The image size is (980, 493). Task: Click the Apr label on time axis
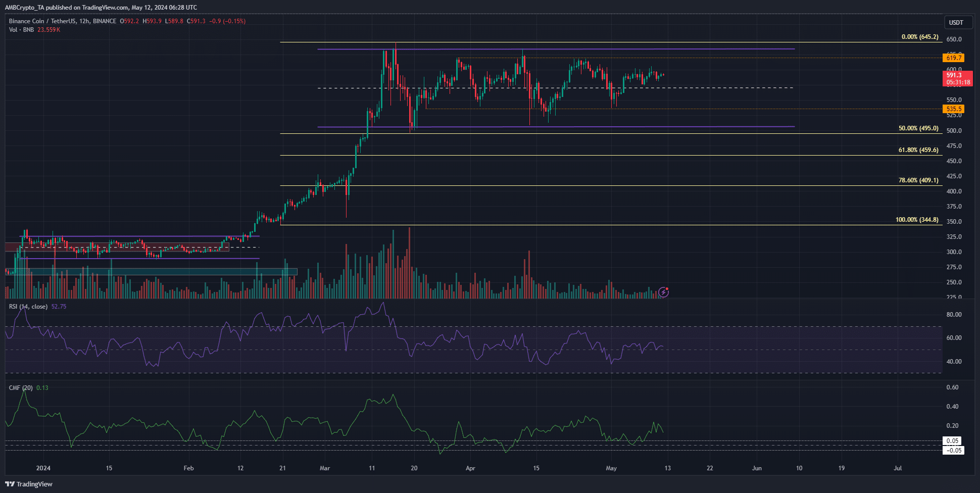(470, 468)
